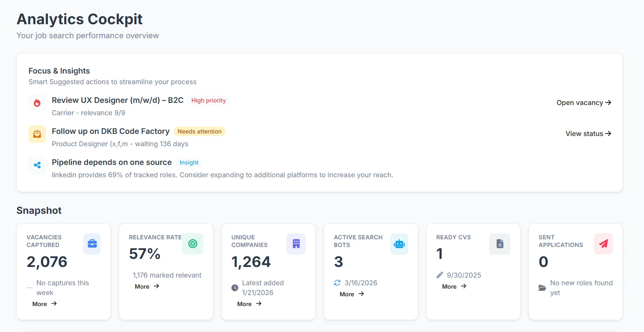This screenshot has height=332, width=644.
Task: Click the red flame high priority icon
Action: (37, 103)
